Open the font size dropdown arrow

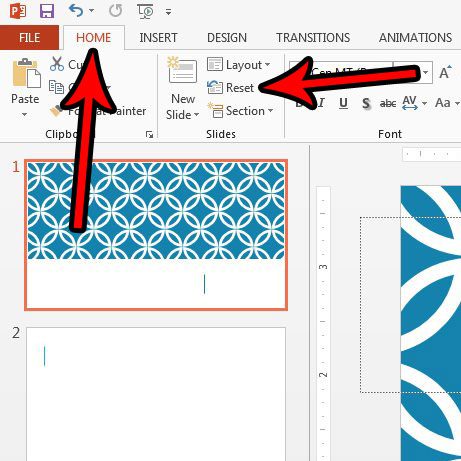coord(425,72)
